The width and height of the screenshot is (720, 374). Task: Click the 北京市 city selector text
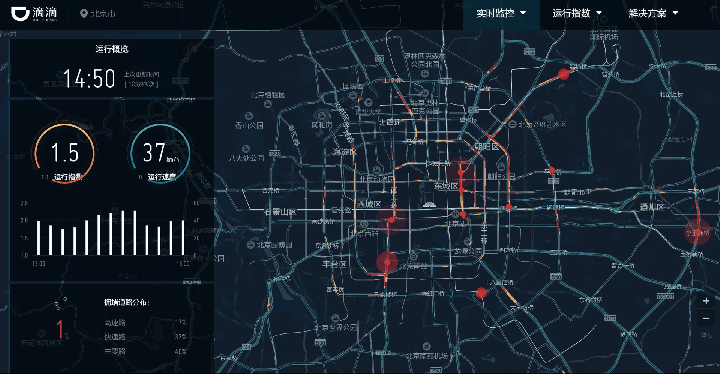[103, 14]
